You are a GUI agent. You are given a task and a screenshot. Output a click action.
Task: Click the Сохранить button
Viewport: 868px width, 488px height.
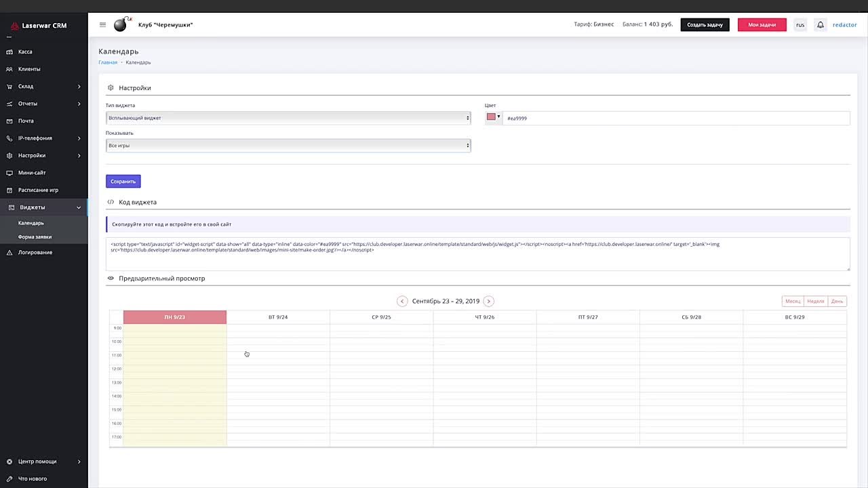tap(123, 181)
